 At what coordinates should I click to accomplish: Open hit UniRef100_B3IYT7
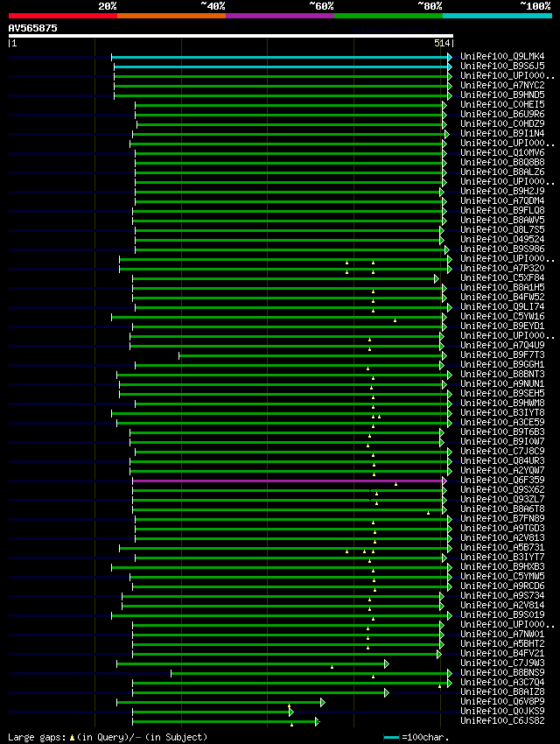point(502,557)
